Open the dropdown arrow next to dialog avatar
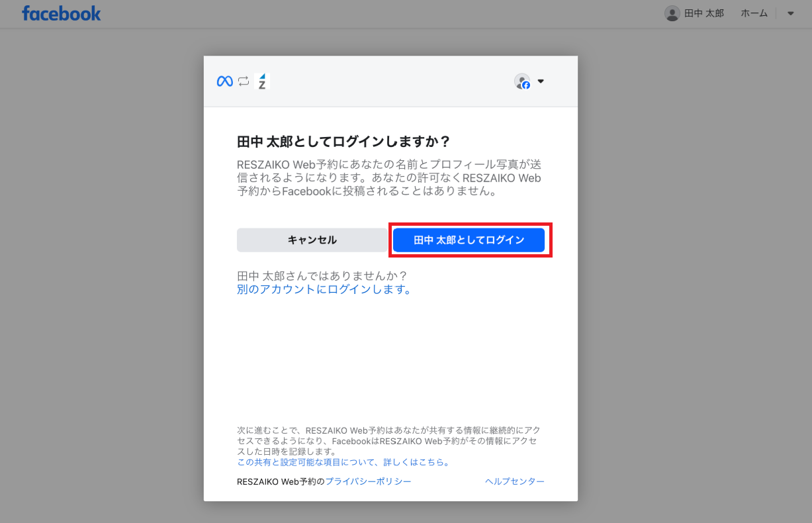Image resolution: width=812 pixels, height=523 pixels. tap(541, 81)
